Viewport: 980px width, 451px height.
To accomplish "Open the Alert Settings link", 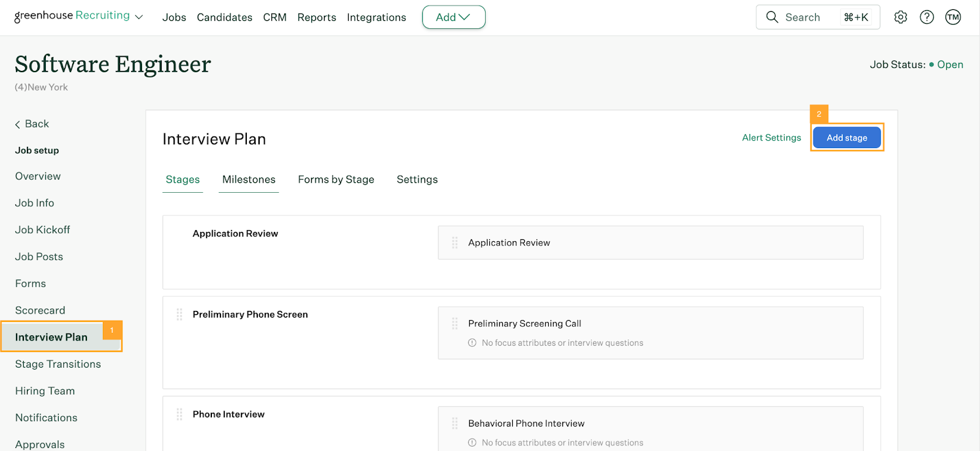I will (771, 138).
